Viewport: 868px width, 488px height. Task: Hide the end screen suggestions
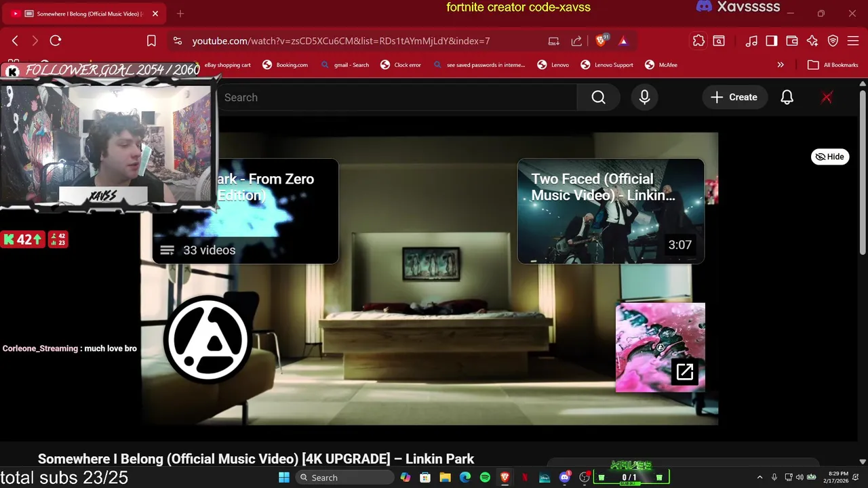pyautogui.click(x=830, y=157)
